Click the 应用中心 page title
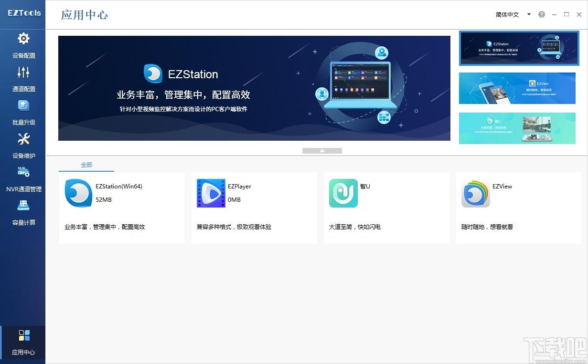 [85, 15]
